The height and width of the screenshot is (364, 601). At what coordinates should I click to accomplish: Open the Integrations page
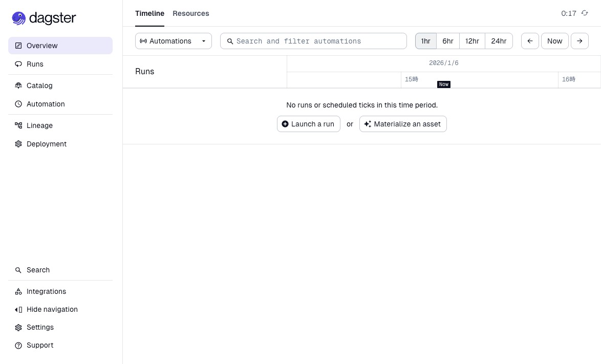tap(46, 291)
